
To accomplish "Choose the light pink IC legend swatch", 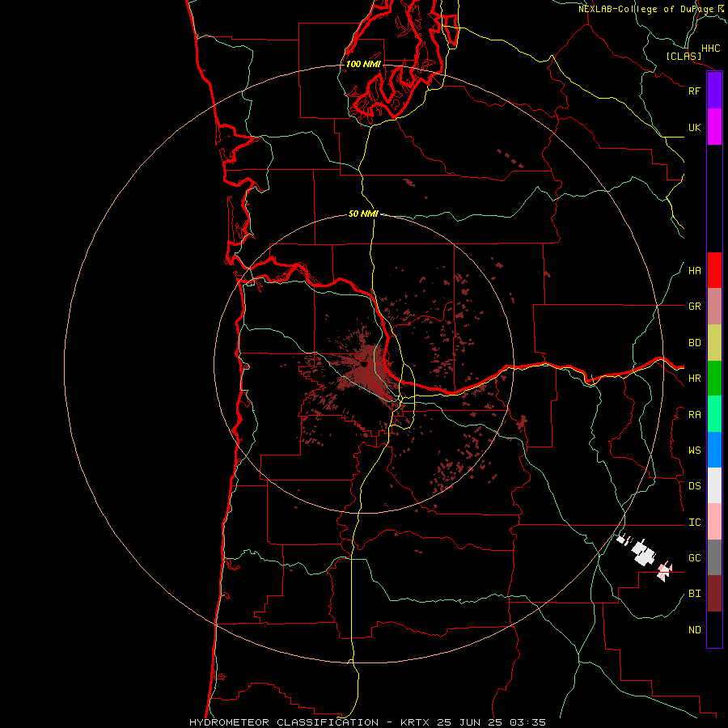I will [714, 522].
